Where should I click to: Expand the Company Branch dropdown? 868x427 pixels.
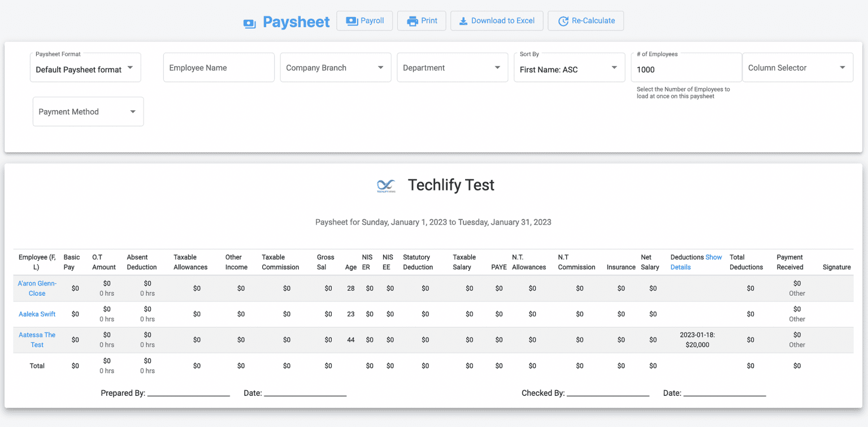(x=335, y=67)
